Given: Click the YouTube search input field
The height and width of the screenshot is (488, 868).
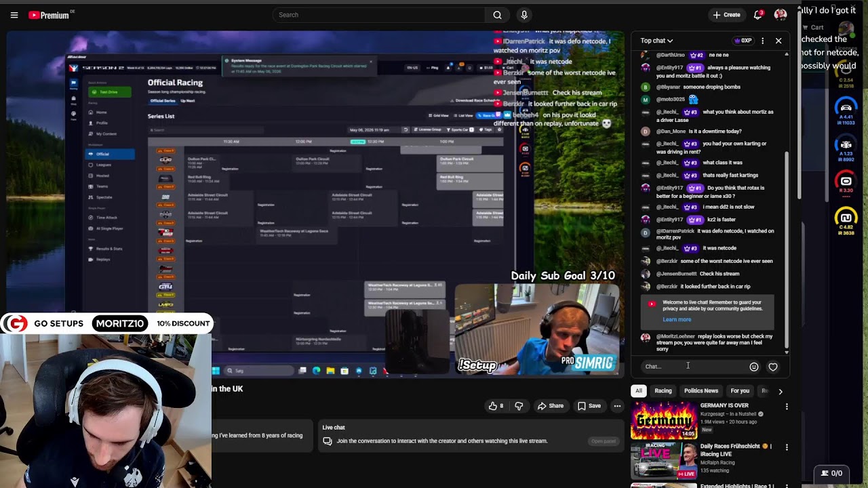Looking at the screenshot, I should pos(379,15).
